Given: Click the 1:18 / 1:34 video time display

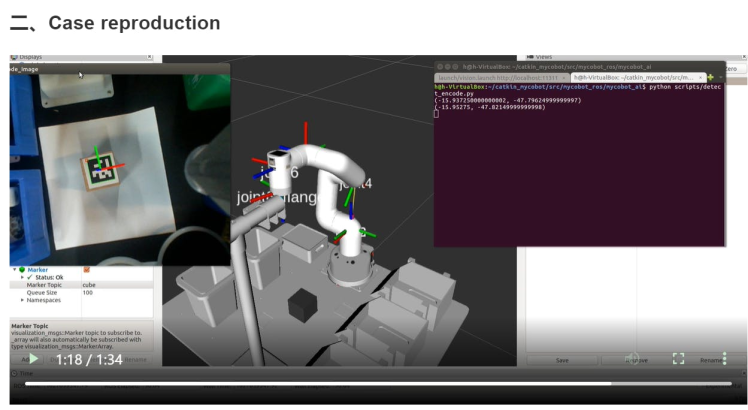Looking at the screenshot, I should 89,359.
